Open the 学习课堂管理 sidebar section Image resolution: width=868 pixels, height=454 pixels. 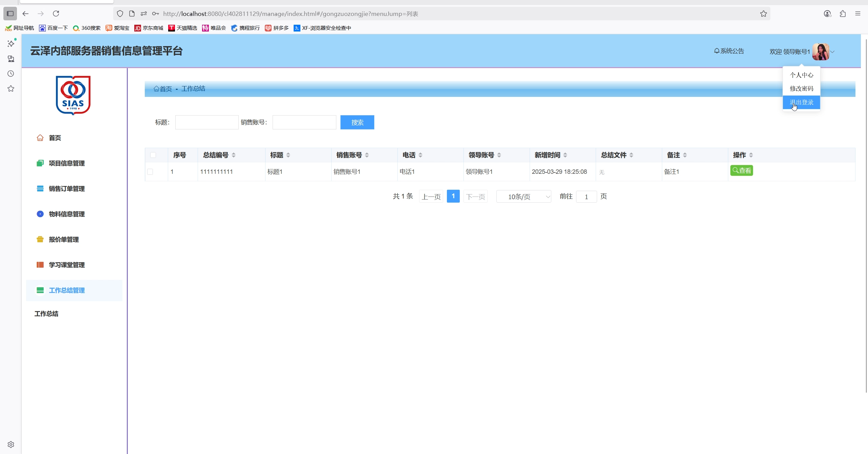point(66,265)
